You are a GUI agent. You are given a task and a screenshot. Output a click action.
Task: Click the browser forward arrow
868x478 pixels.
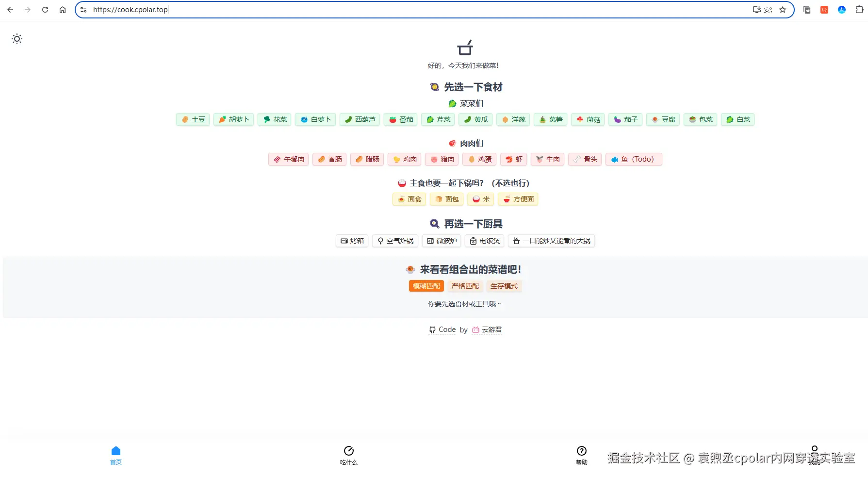point(28,10)
